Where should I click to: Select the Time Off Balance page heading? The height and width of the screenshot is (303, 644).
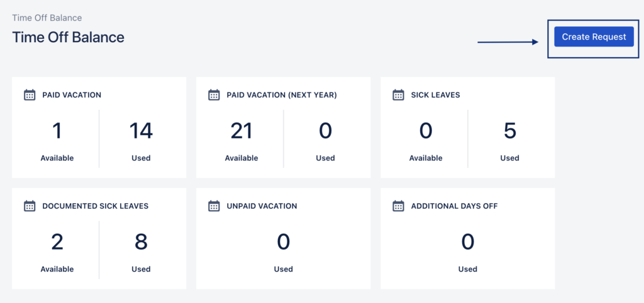click(68, 37)
